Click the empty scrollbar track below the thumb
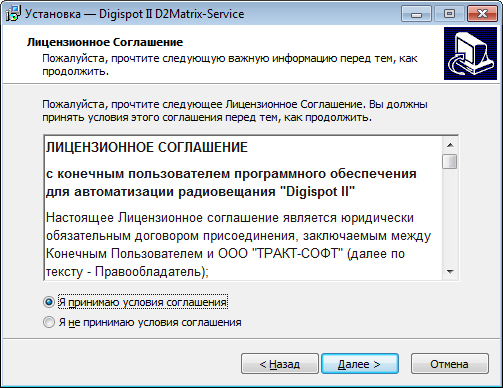Image resolution: width=503 pixels, height=388 pixels. tap(450, 217)
